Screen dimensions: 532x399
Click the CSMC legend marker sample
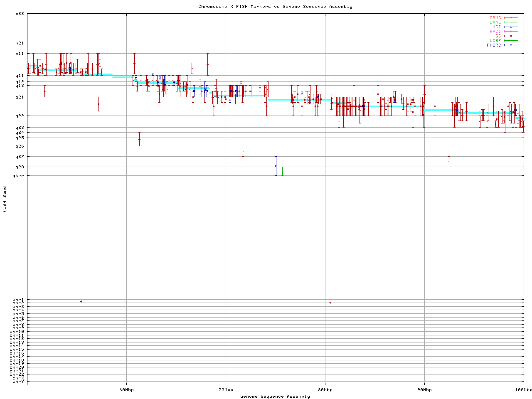pyautogui.click(x=511, y=18)
